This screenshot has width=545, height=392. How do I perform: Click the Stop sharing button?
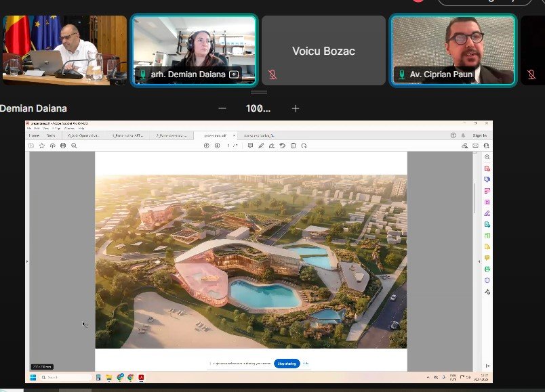[x=286, y=364]
